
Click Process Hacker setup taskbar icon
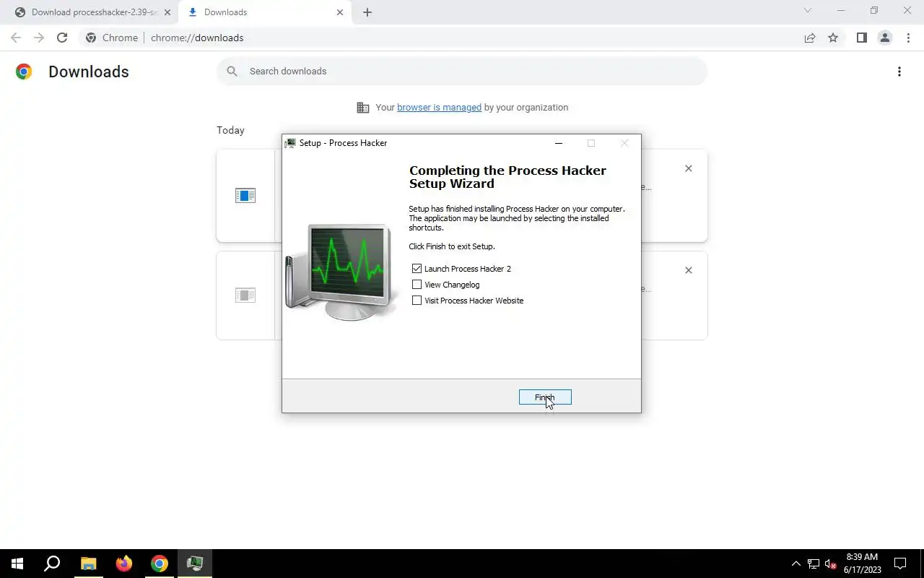tap(195, 564)
